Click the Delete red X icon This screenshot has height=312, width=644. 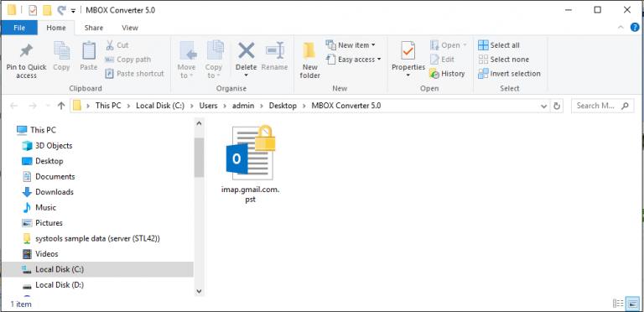click(x=246, y=51)
